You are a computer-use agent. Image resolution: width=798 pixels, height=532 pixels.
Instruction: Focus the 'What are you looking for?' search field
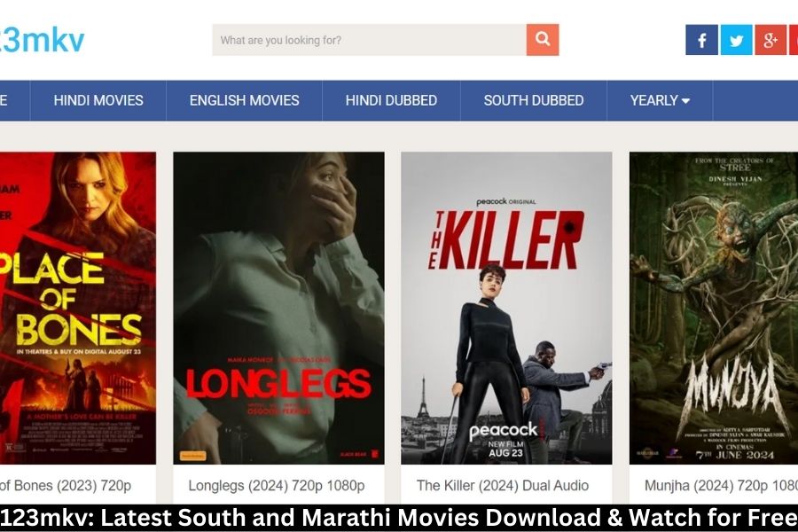[370, 40]
